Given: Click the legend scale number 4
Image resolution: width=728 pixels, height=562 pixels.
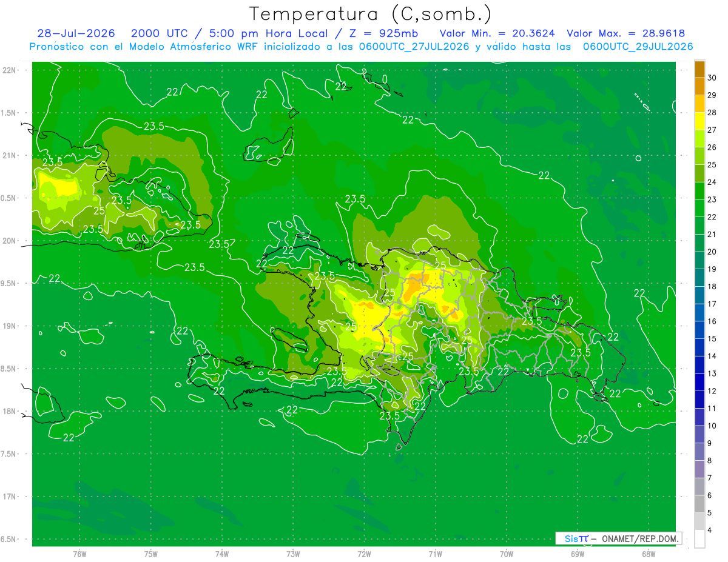Looking at the screenshot, I should [x=710, y=530].
